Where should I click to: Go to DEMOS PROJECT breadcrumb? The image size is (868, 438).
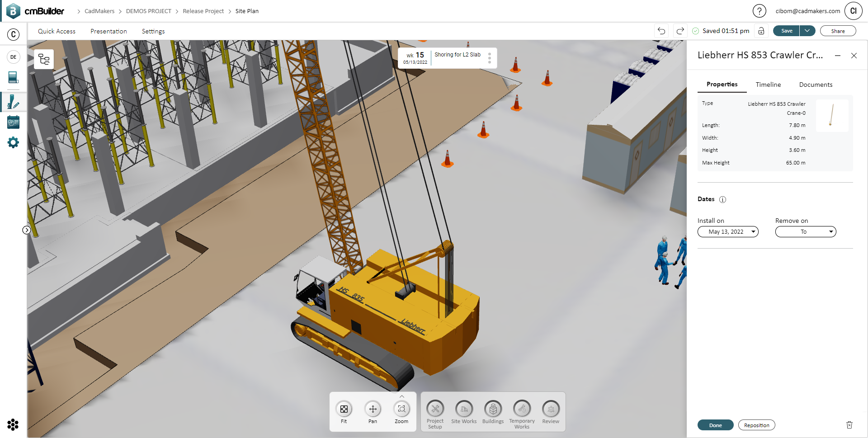click(x=149, y=11)
